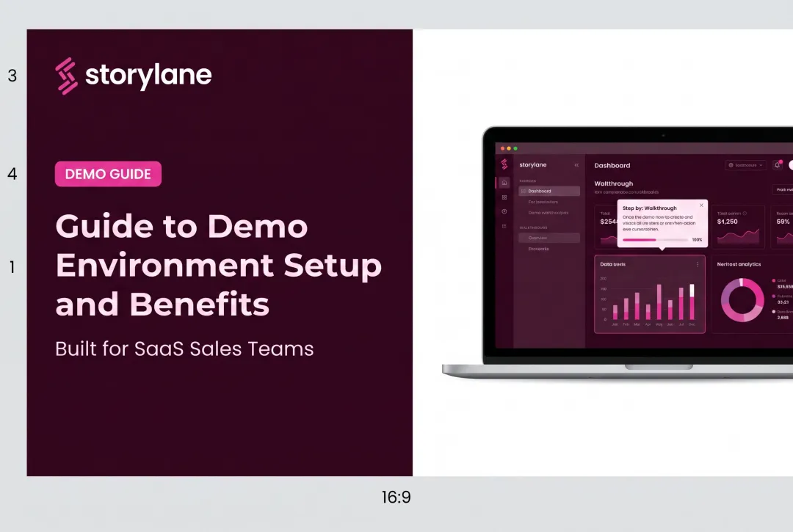Select the Overview item in the sidebar
793x532 pixels.
tap(549, 238)
